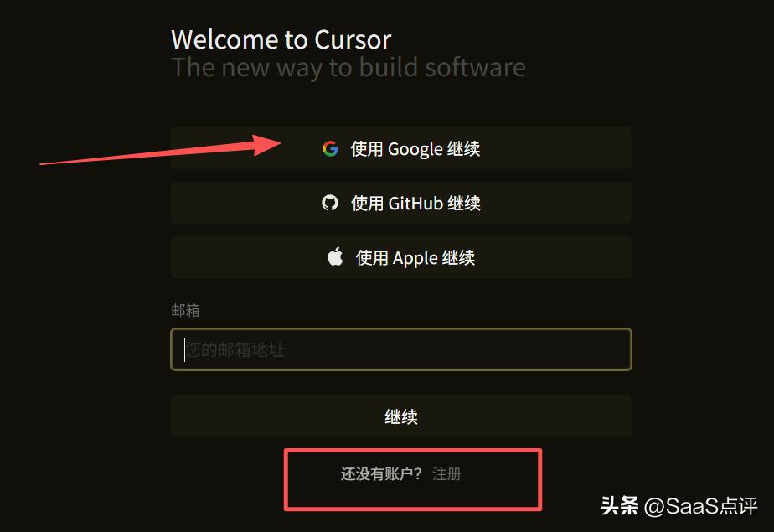Choose the 使用 GitHub 继续 button
Screen dimensions: 774x532
(x=400, y=203)
